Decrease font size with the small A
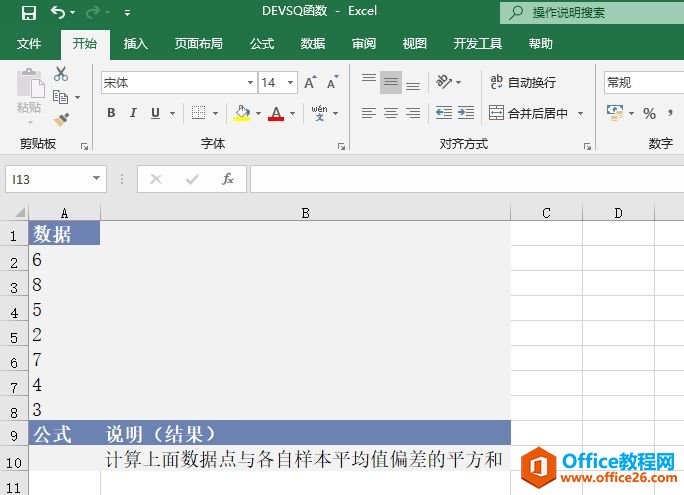This screenshot has height=495, width=684. click(332, 82)
